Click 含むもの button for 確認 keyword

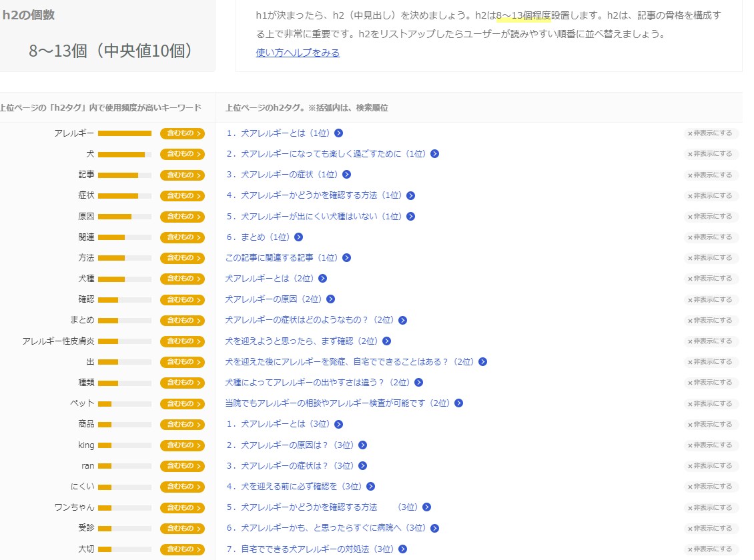coord(183,300)
